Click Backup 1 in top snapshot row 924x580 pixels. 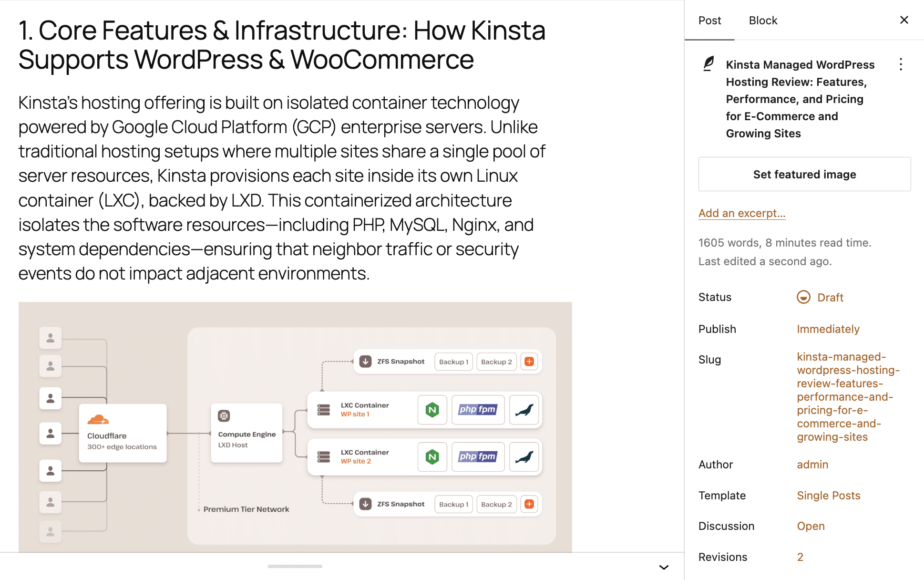pos(453,362)
